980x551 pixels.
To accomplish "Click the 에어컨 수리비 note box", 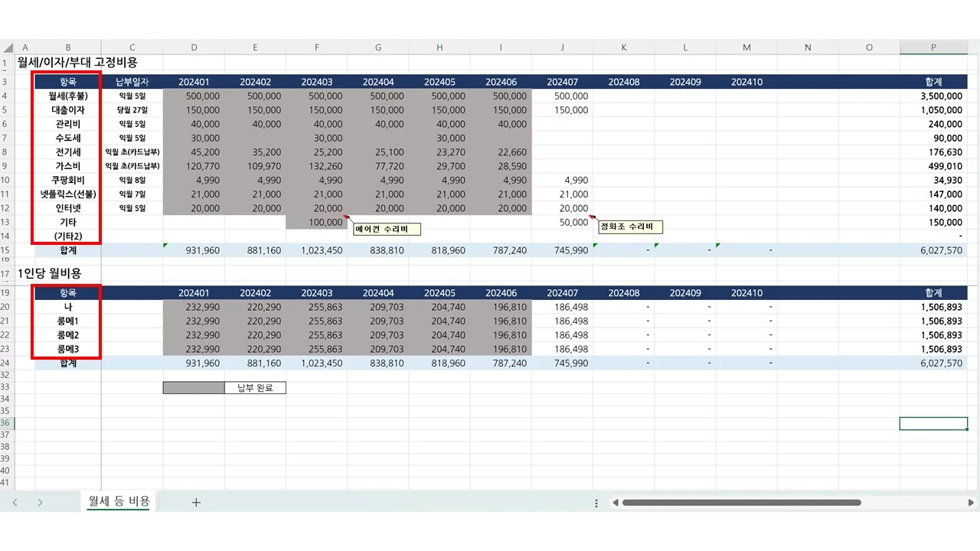I will click(x=387, y=228).
